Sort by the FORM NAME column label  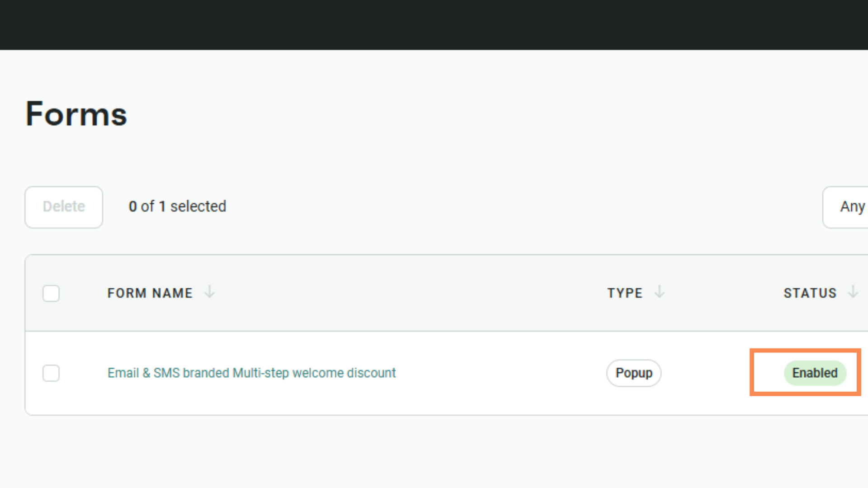[x=150, y=293]
